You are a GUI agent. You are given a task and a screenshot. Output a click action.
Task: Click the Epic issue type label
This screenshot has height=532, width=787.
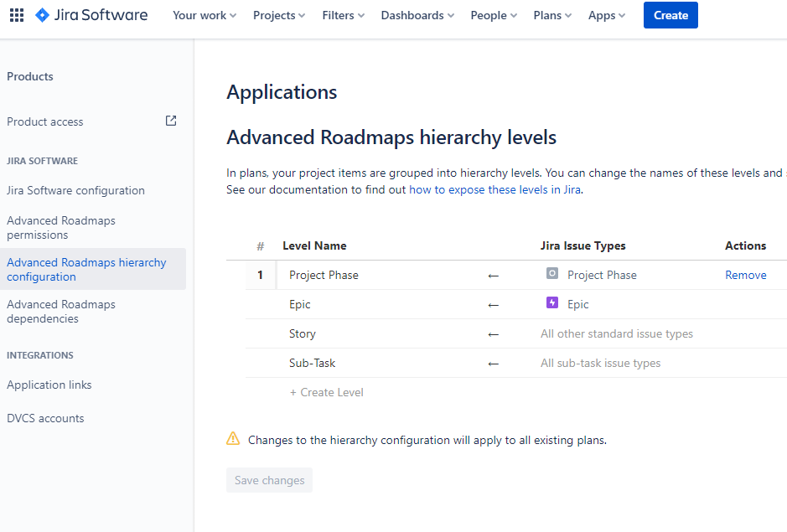coord(577,305)
